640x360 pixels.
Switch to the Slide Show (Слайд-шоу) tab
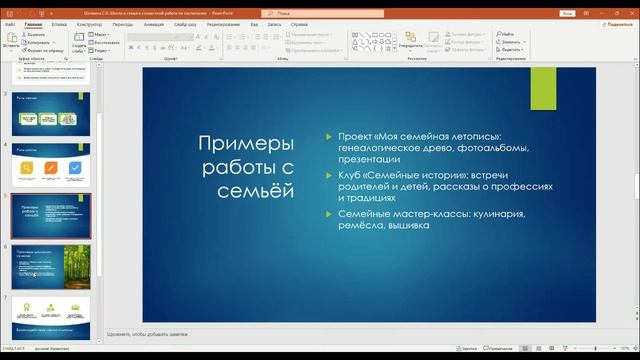click(x=185, y=24)
